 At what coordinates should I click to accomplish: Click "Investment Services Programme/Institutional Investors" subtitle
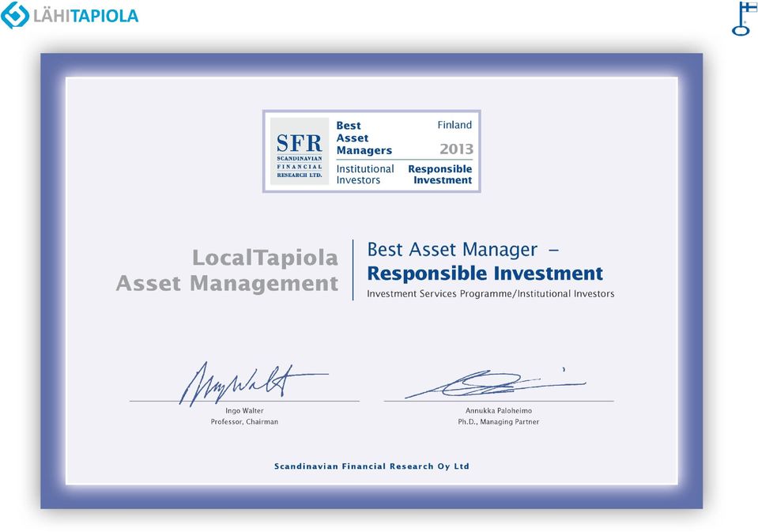coord(491,293)
